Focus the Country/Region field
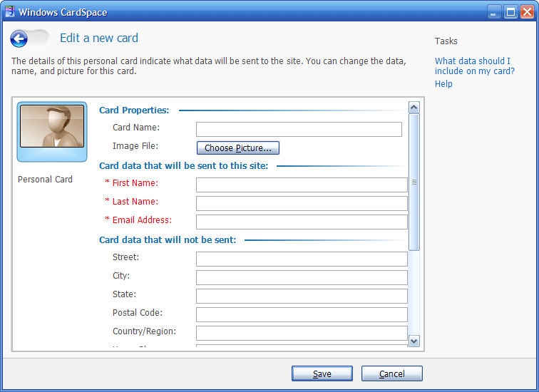Screen dimensions: 539x392 coord(302,334)
